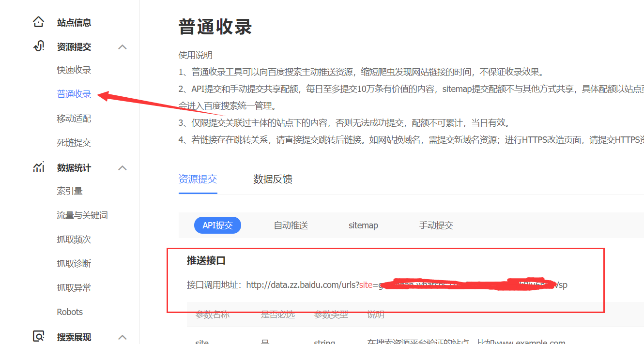The image size is (644, 344).
Task: Click the 资源提交 section icon
Action: coord(38,46)
